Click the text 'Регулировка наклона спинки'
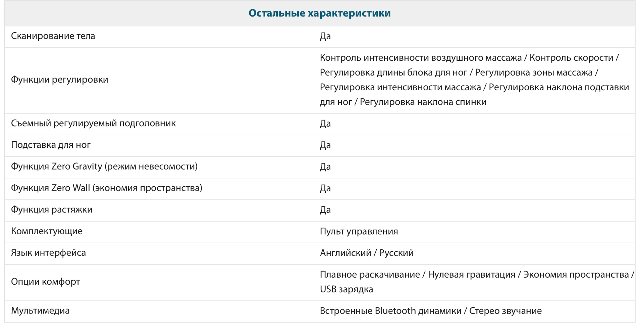644x331 pixels. [423, 102]
